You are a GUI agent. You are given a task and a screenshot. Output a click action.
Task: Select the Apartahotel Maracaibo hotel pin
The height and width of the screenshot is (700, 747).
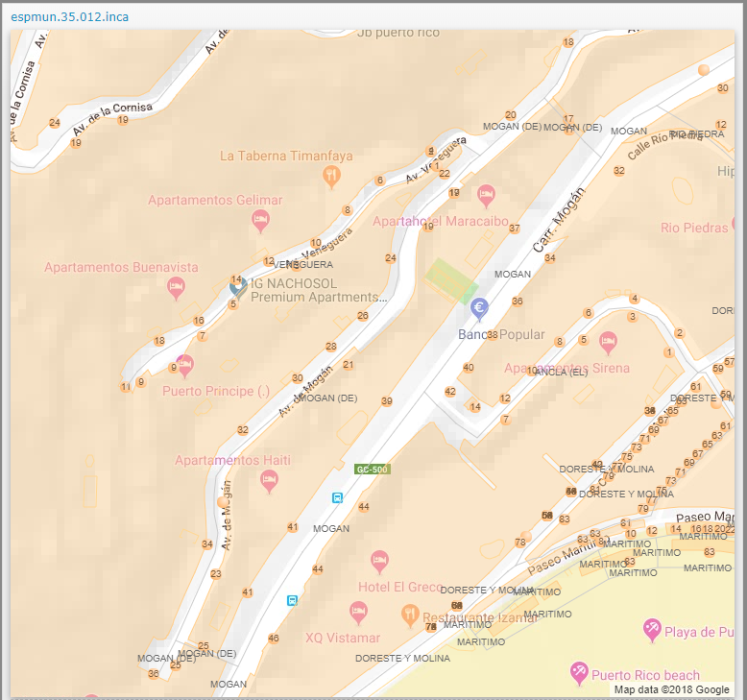pos(487,195)
